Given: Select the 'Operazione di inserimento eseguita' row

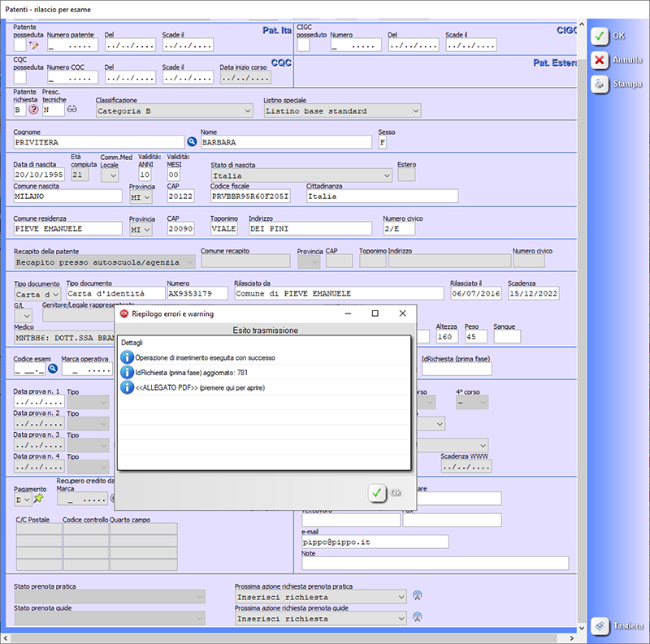Looking at the screenshot, I should [205, 357].
